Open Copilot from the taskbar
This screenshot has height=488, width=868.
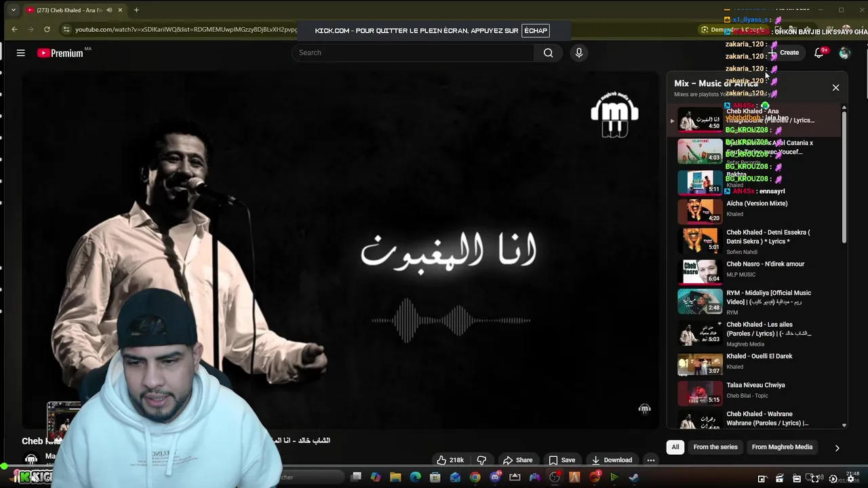click(376, 478)
